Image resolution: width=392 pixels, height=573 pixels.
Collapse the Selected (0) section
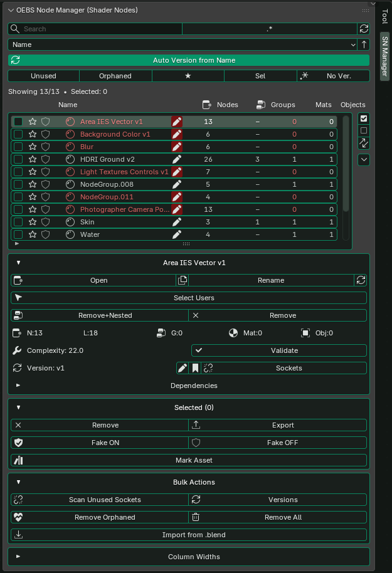(x=18, y=407)
